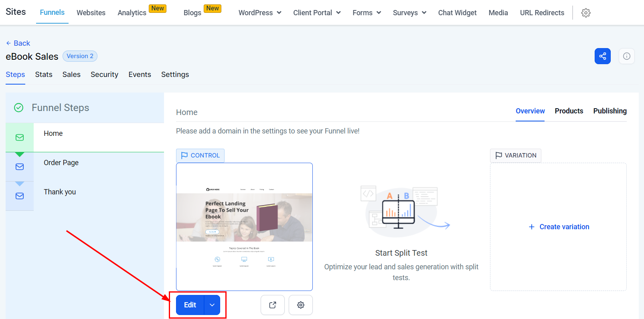Image resolution: width=644 pixels, height=319 pixels.
Task: Open the funnel info icon
Action: tap(627, 56)
